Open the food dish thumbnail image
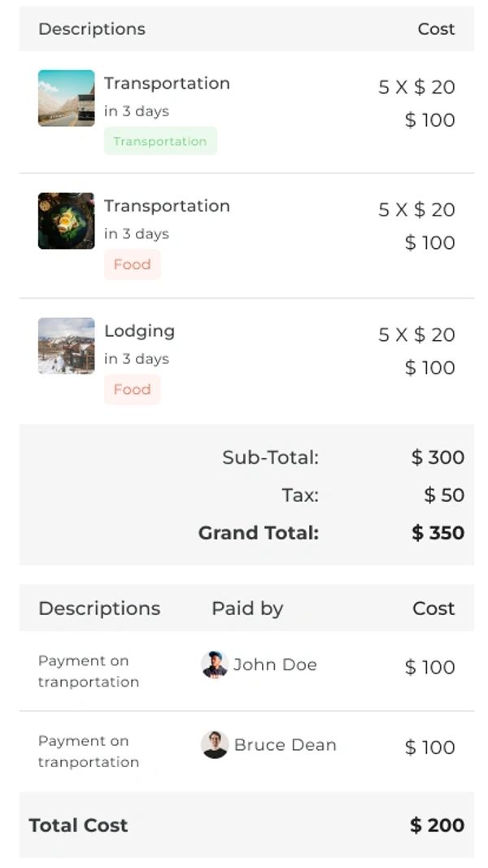This screenshot has height=868, width=488. pyautogui.click(x=66, y=220)
